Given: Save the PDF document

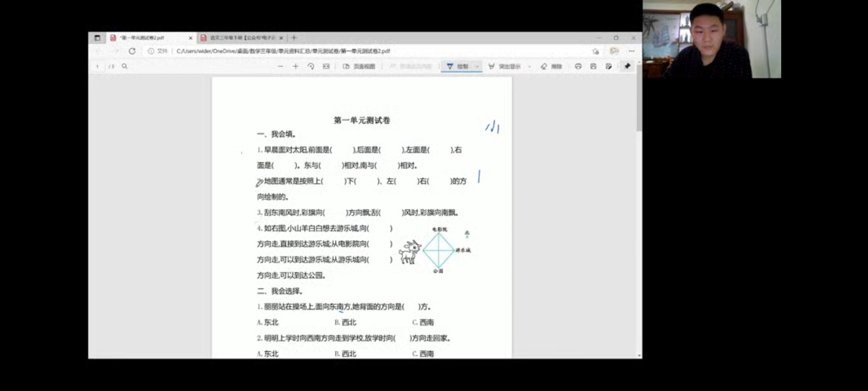Looking at the screenshot, I should [x=593, y=66].
